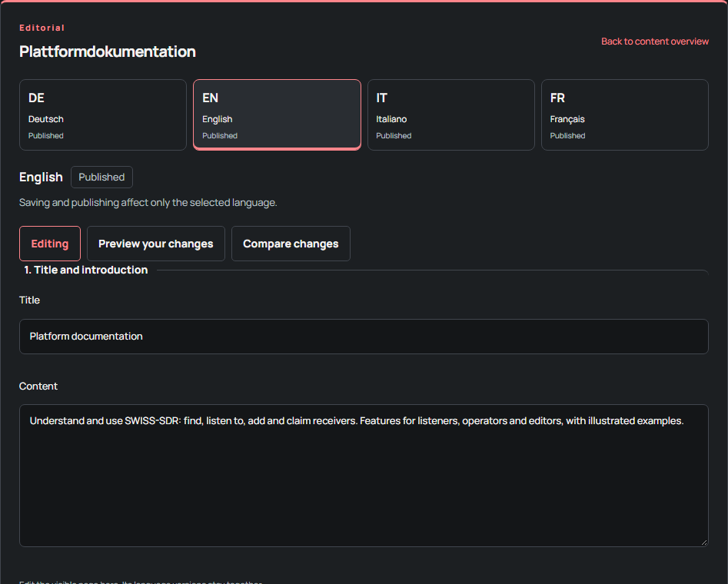Click the Content textarea resize handle

click(x=704, y=542)
